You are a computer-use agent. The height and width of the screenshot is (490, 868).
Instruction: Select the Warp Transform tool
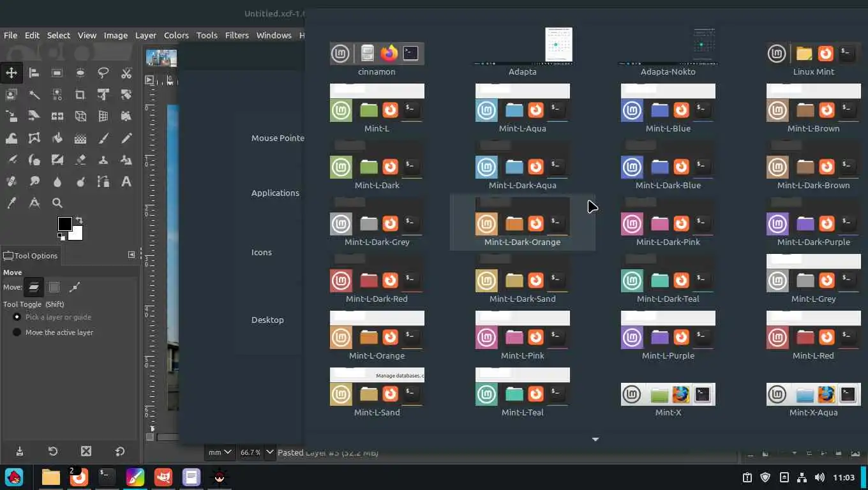pos(11,138)
